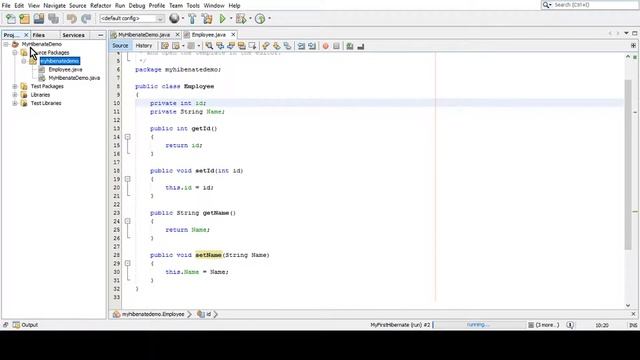
Task: Click the (3 more...) tasks link
Action: (547, 325)
